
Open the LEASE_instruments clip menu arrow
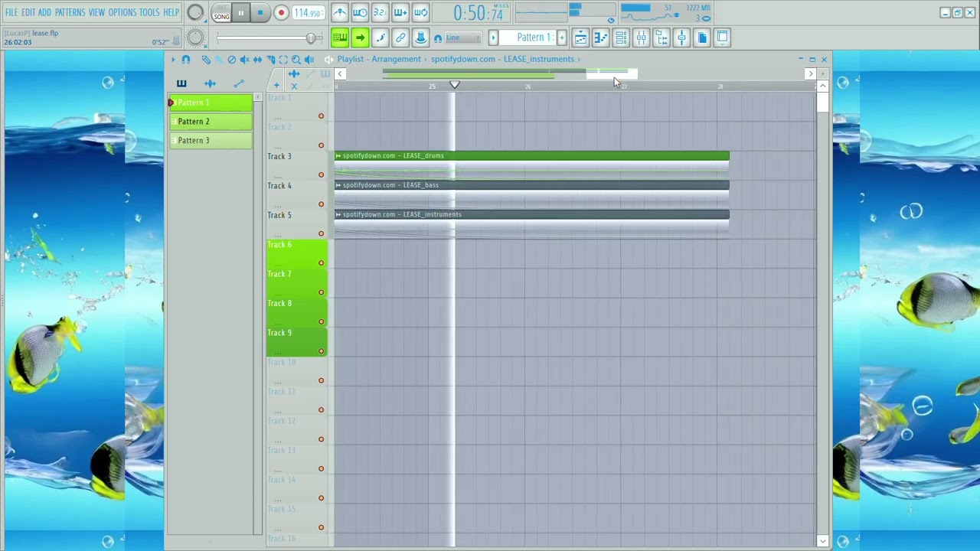(338, 214)
